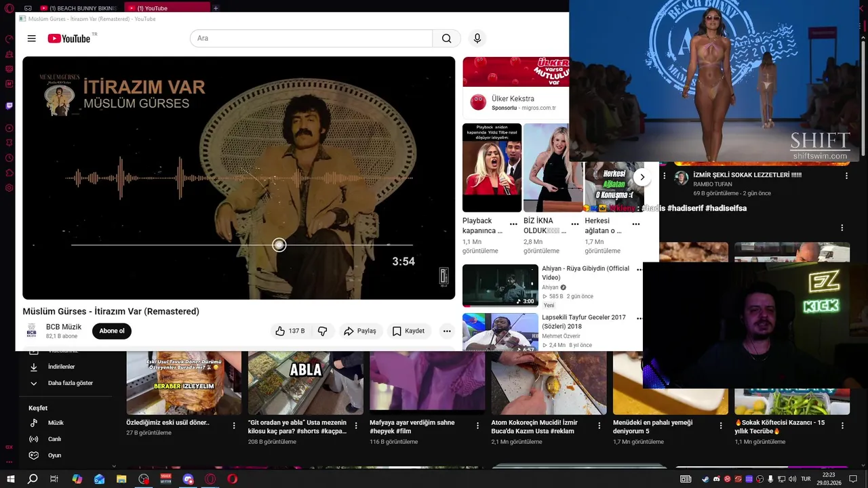Click the Ülker Ekstra sponsored ad
This screenshot has height=488, width=868.
[x=515, y=87]
